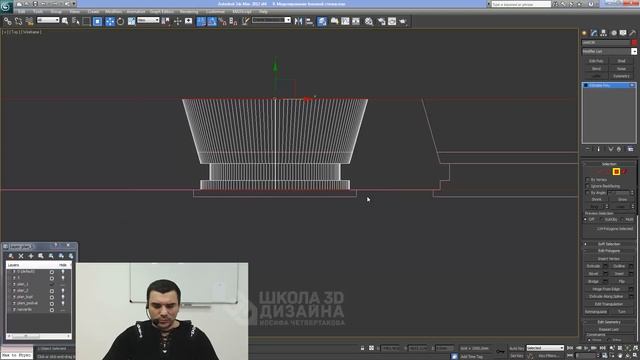Enable the By Angle checkbox
The width and height of the screenshot is (640, 360).
(588, 193)
